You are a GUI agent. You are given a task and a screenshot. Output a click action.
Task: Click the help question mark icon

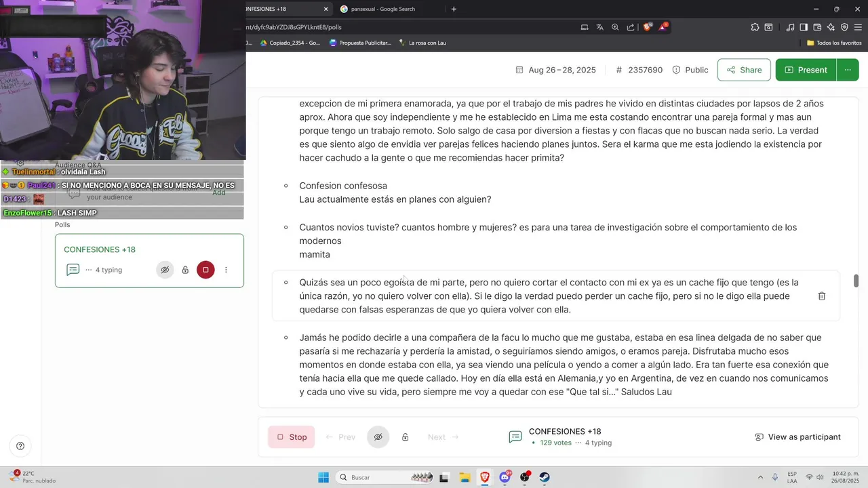tap(20, 445)
